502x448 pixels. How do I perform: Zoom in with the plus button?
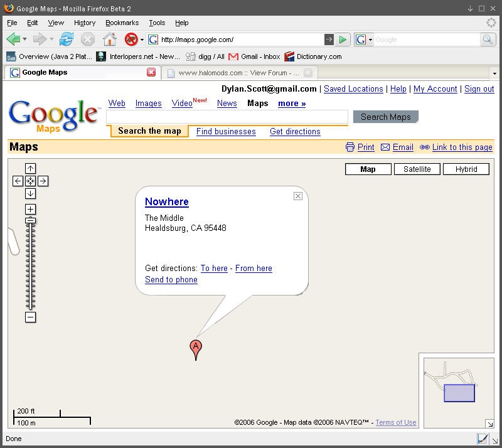click(30, 209)
